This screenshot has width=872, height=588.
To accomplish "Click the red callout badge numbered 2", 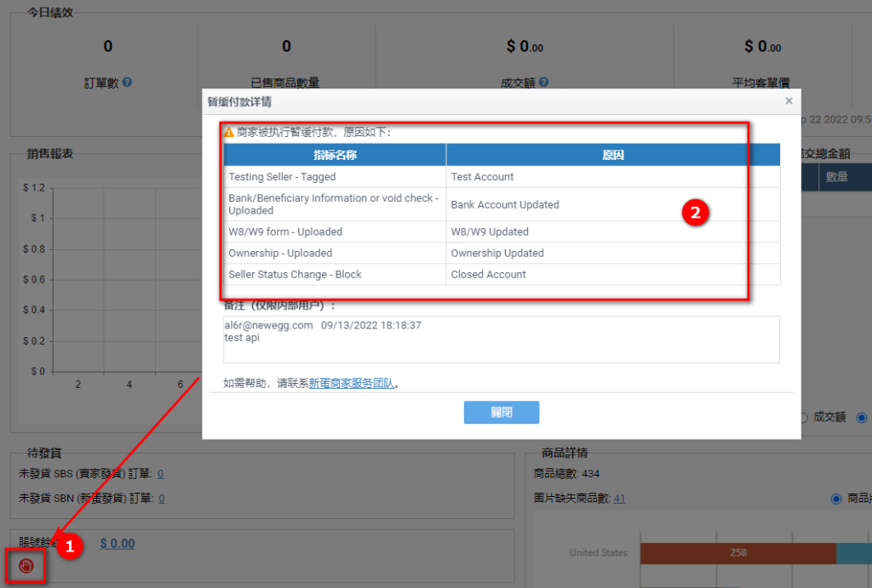I will point(697,213).
